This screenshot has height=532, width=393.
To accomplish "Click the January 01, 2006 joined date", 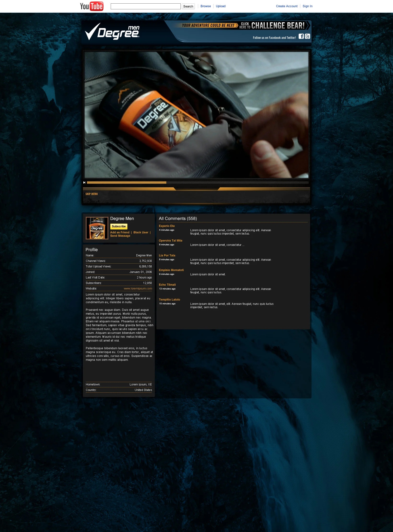I will click(141, 272).
